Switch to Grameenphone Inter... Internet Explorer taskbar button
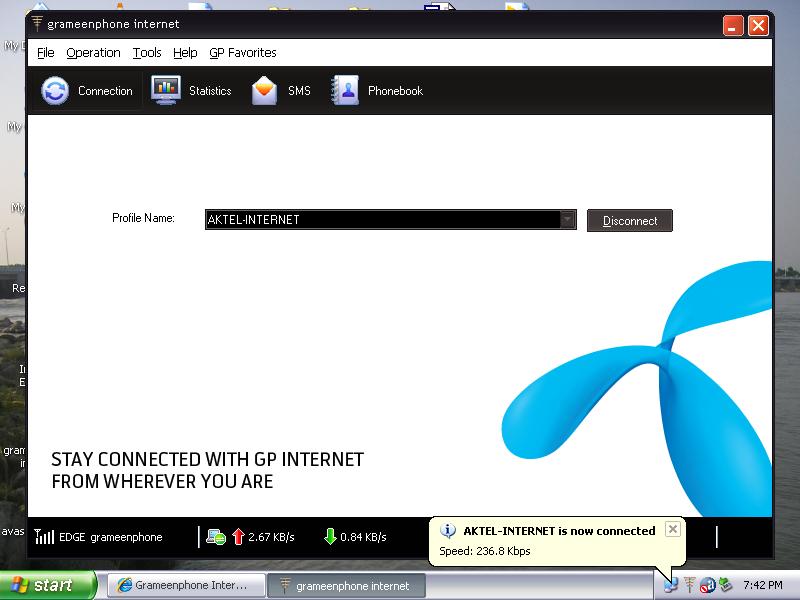Screen dimensions: 800x600 pos(187,585)
